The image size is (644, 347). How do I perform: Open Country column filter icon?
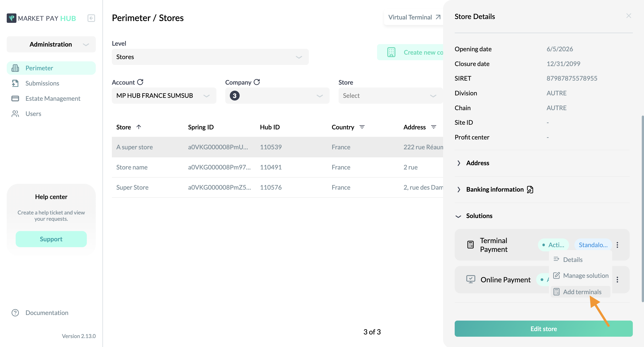[x=362, y=127]
